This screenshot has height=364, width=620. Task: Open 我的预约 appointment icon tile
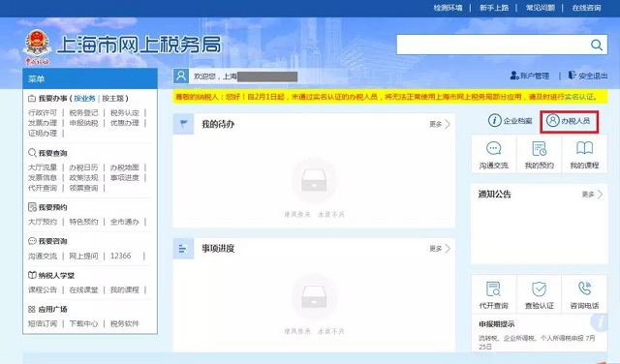pyautogui.click(x=539, y=154)
